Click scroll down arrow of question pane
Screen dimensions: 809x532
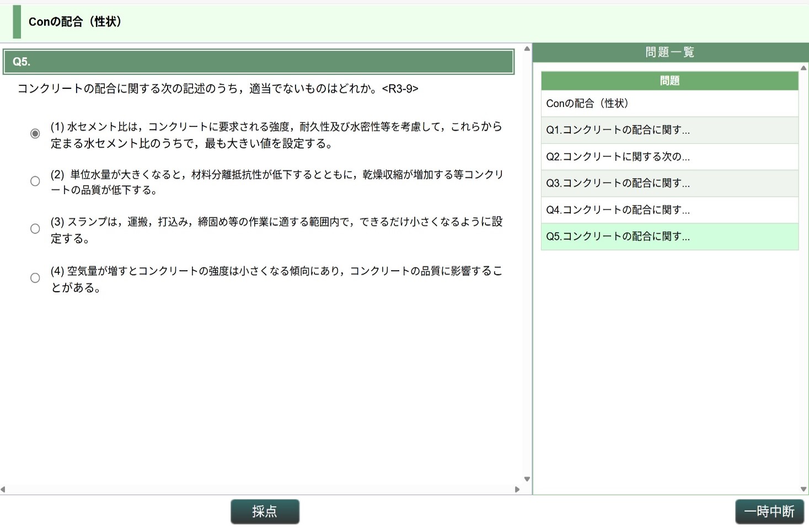click(527, 479)
